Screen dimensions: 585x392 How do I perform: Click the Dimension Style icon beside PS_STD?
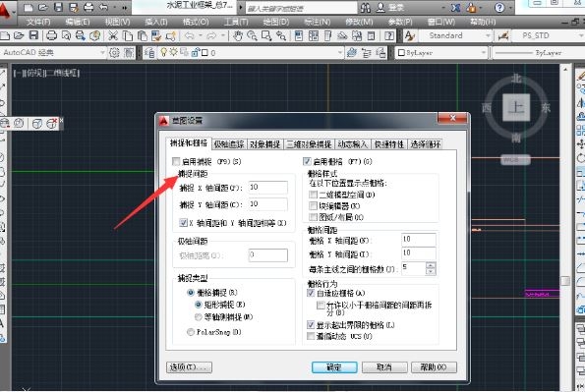503,35
